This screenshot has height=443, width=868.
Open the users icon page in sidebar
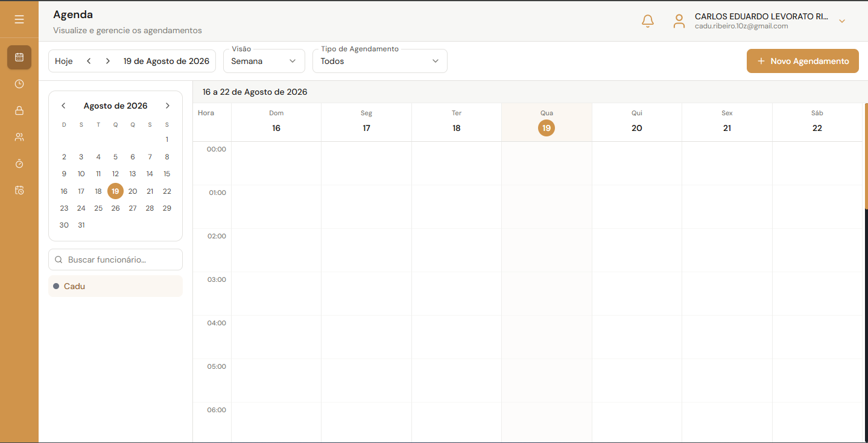click(19, 137)
